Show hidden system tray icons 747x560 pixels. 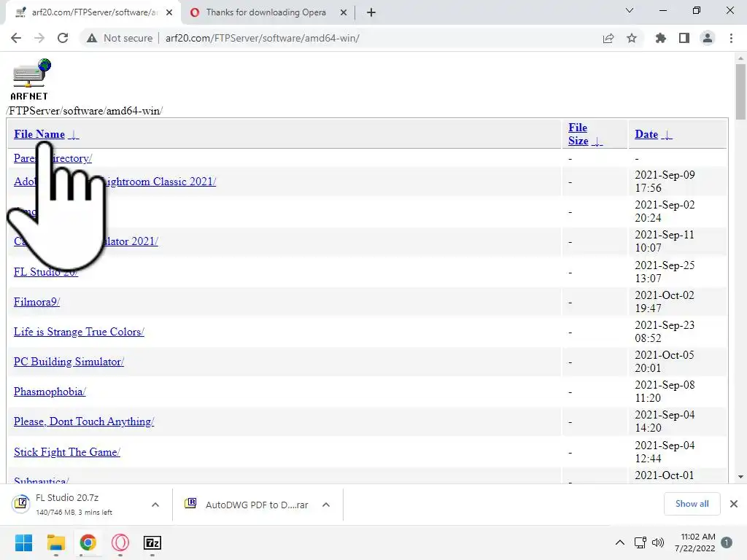click(619, 542)
